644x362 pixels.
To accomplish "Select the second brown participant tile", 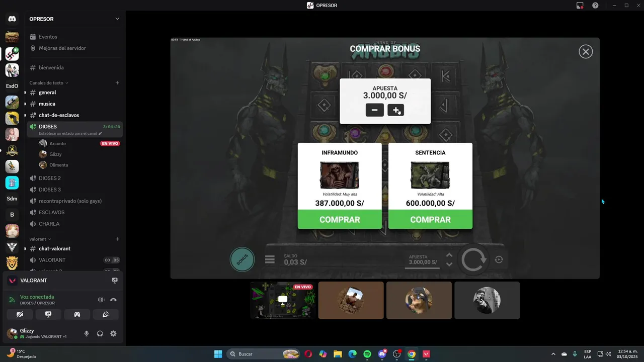I will [419, 300].
